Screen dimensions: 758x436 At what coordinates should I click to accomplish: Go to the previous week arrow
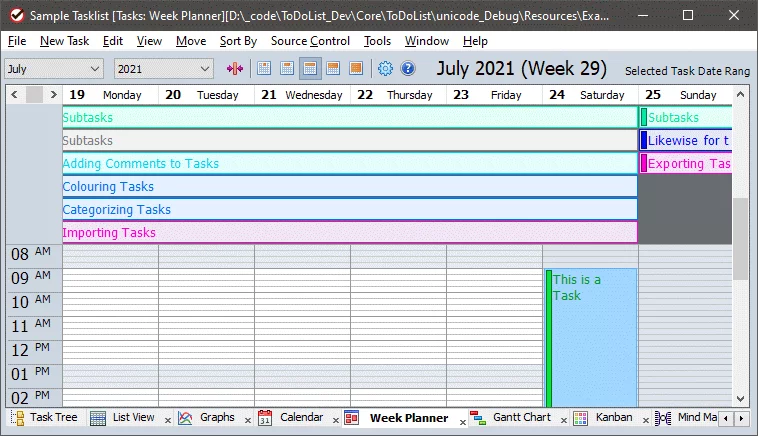(x=14, y=95)
